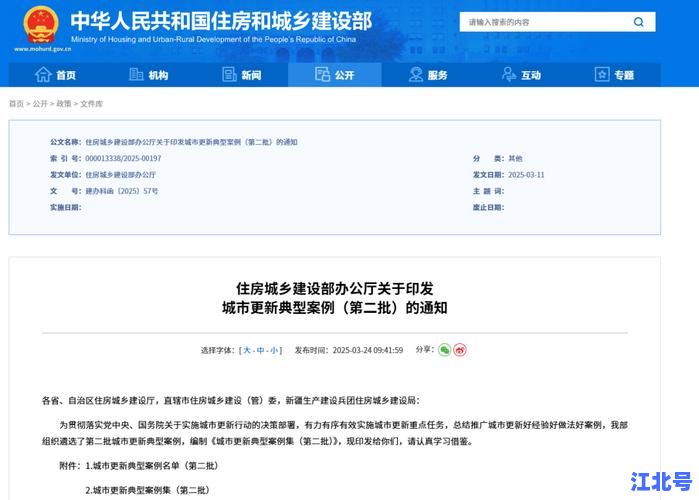Share via the green WeChat icon
Screen dimensions: 699x500
pos(444,350)
